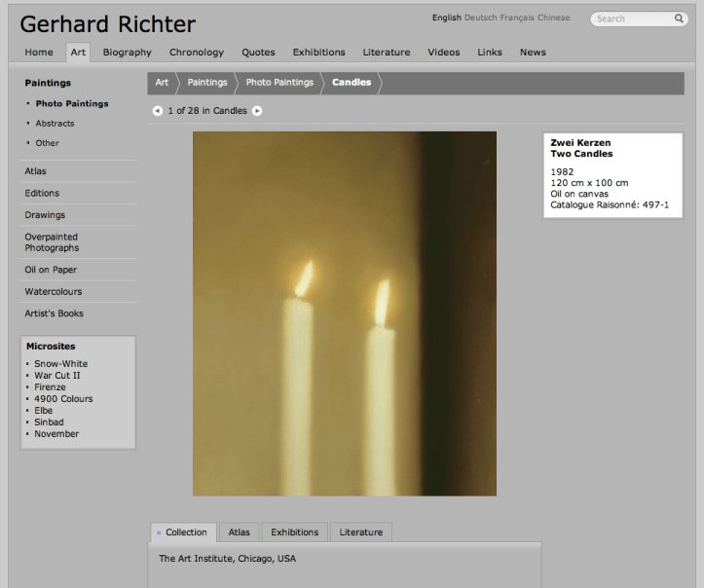Click the next artwork arrow icon
Image resolution: width=704 pixels, height=588 pixels.
258,111
